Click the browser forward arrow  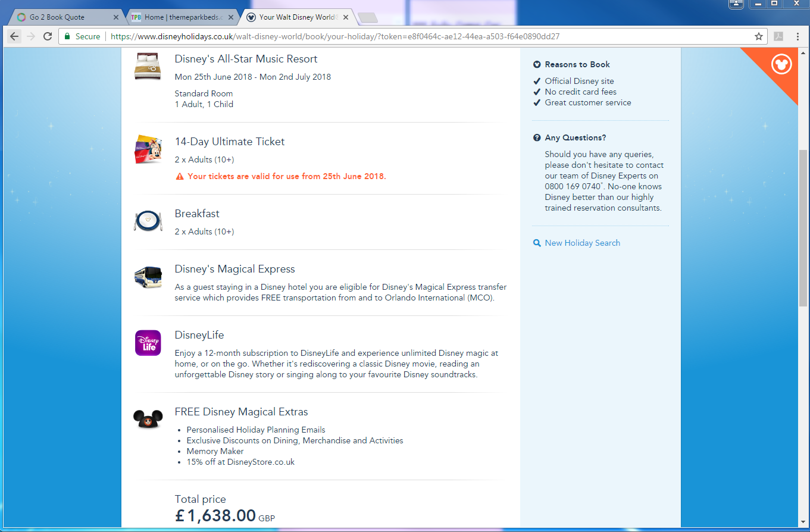click(x=31, y=36)
